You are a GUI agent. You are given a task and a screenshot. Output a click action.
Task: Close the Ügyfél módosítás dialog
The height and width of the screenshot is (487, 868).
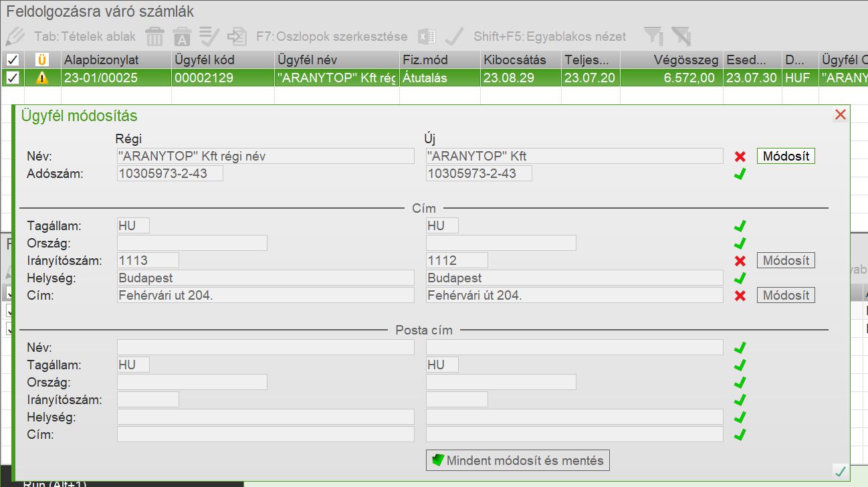coord(841,114)
